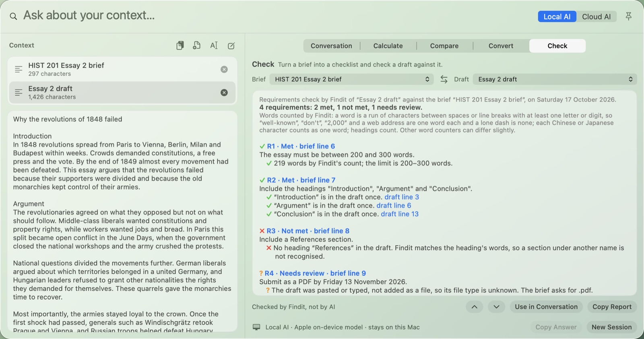This screenshot has height=339, width=644.
Task: Click the text icon beside Essay 2 draft
Action: pyautogui.click(x=19, y=93)
